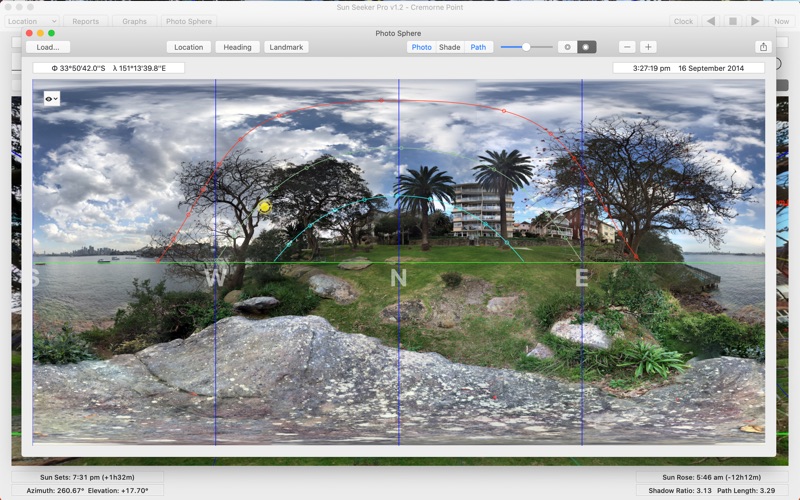Adjust the overlay opacity slider
The image size is (800, 500).
[x=526, y=47]
